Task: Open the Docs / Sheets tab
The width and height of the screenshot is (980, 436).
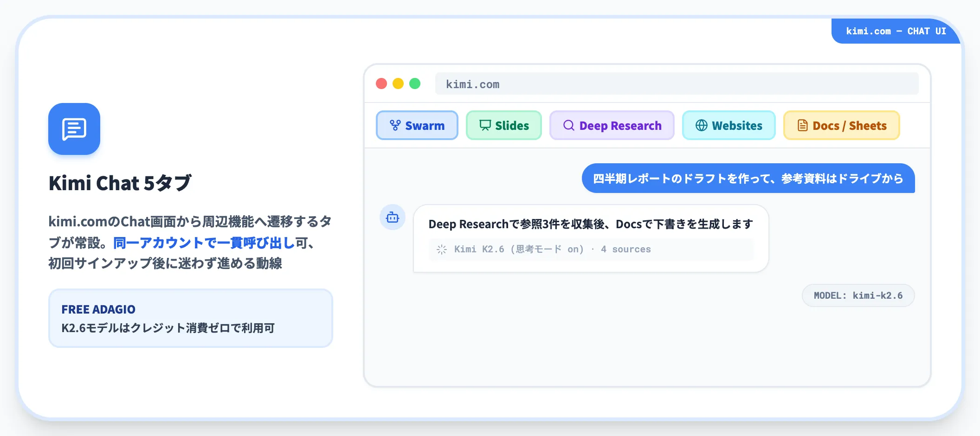Action: [841, 125]
